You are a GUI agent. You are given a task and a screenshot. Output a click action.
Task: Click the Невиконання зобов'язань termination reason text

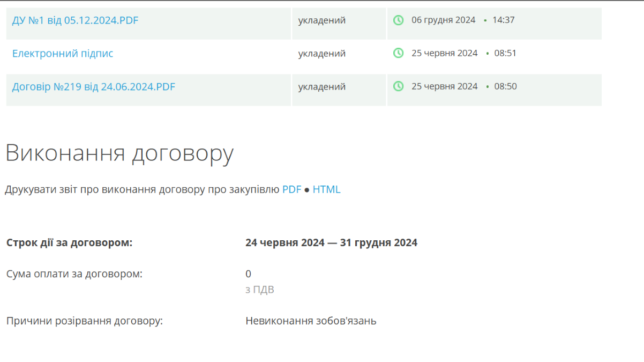point(311,321)
